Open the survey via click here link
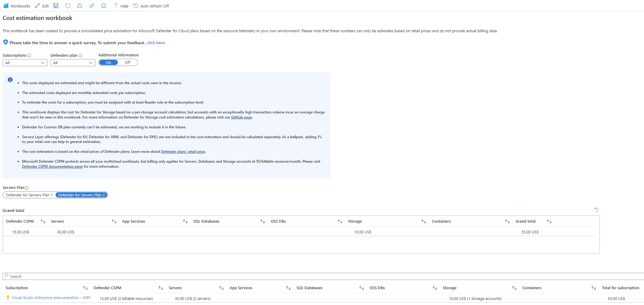This screenshot has height=305, width=644. (156, 43)
